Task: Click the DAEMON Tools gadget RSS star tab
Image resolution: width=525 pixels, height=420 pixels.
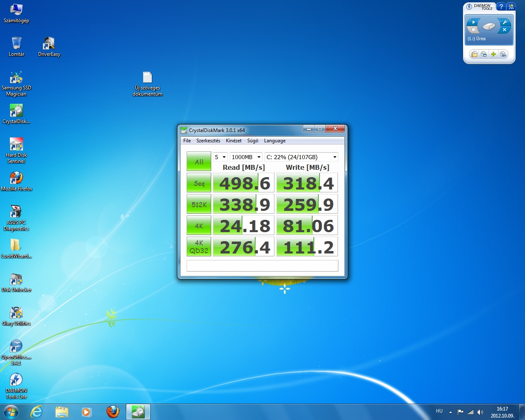Action: tap(511, 7)
